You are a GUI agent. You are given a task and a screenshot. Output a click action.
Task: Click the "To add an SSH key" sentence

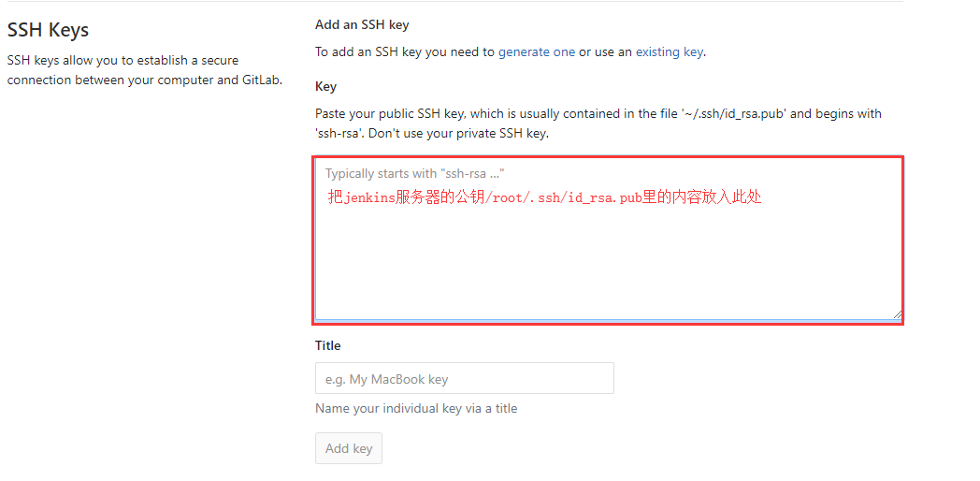point(404,52)
